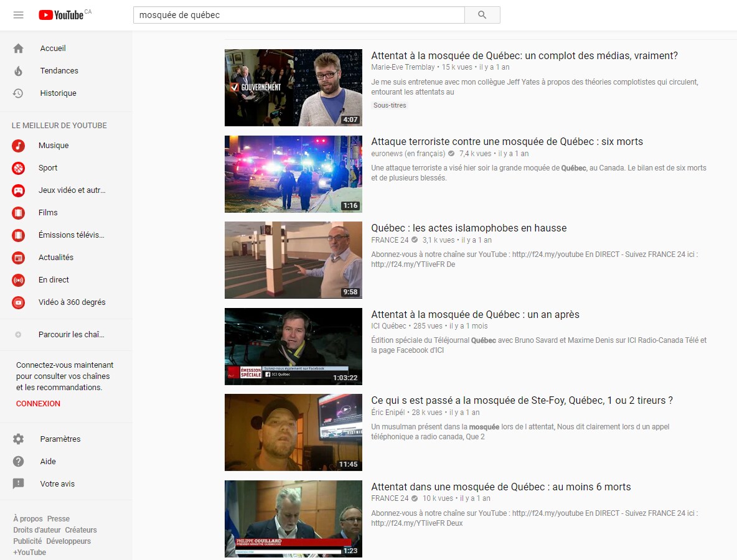
Task: Open Vidéo à 360 degrés
Action: 72,302
